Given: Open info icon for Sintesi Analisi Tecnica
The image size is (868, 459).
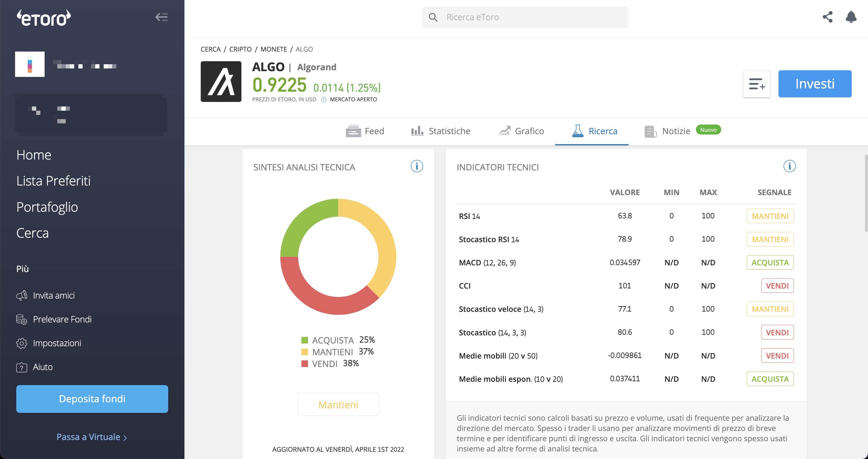Looking at the screenshot, I should [417, 166].
